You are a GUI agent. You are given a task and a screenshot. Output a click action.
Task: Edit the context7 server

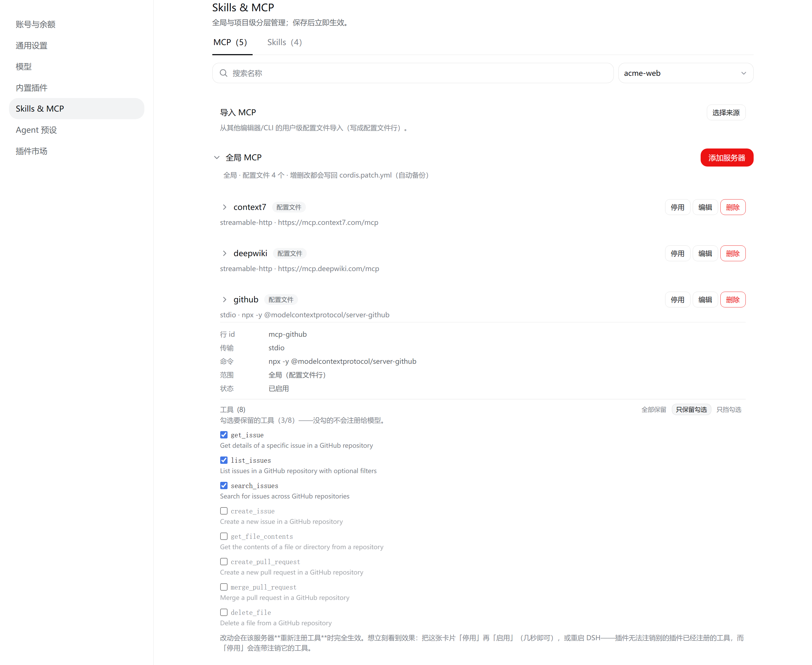pos(705,207)
